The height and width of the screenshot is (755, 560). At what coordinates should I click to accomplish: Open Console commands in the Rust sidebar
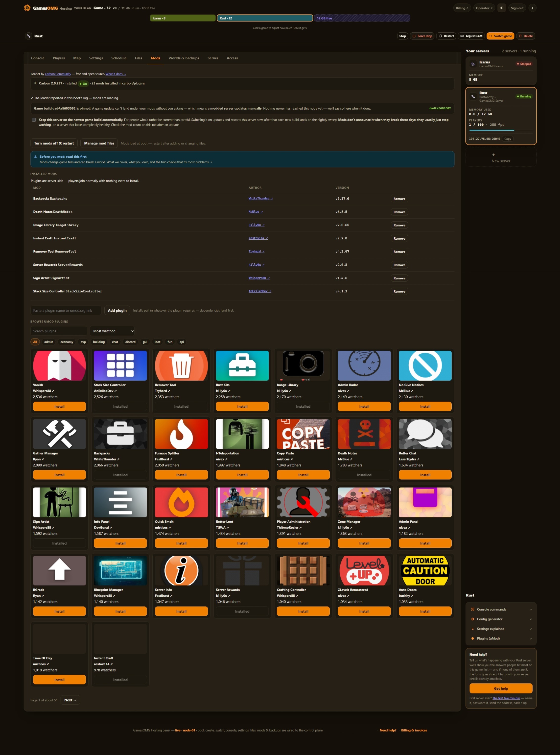coord(501,609)
